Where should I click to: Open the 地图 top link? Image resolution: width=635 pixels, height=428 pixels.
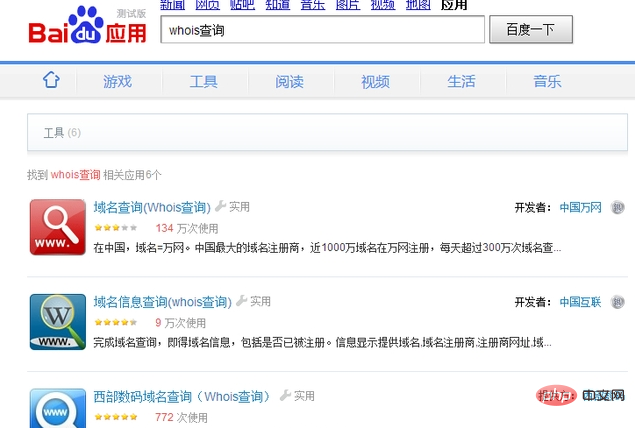(x=418, y=5)
